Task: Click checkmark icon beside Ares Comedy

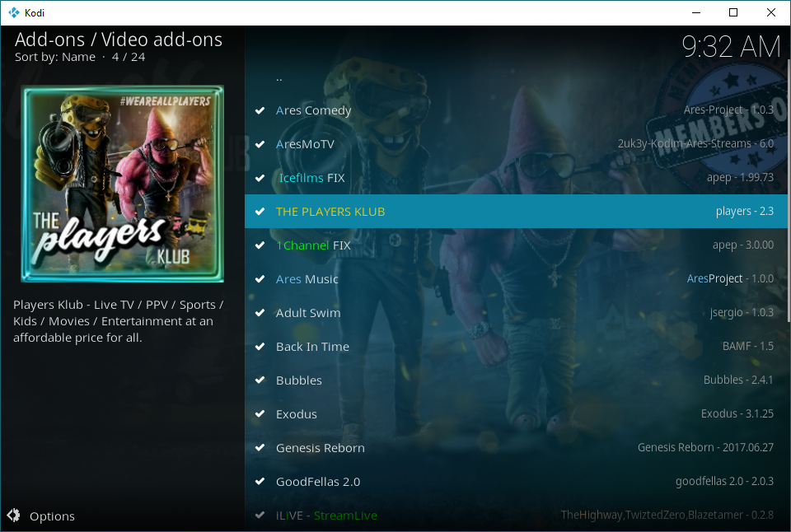Action: click(x=260, y=110)
